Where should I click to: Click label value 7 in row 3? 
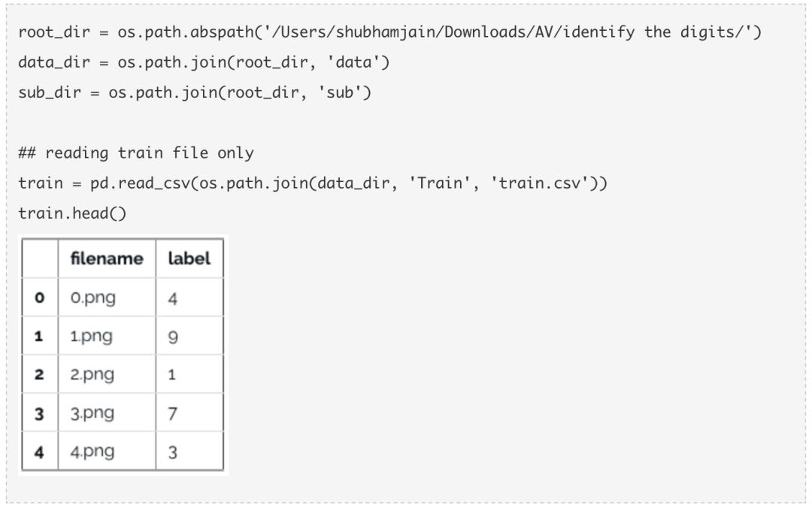(x=172, y=413)
